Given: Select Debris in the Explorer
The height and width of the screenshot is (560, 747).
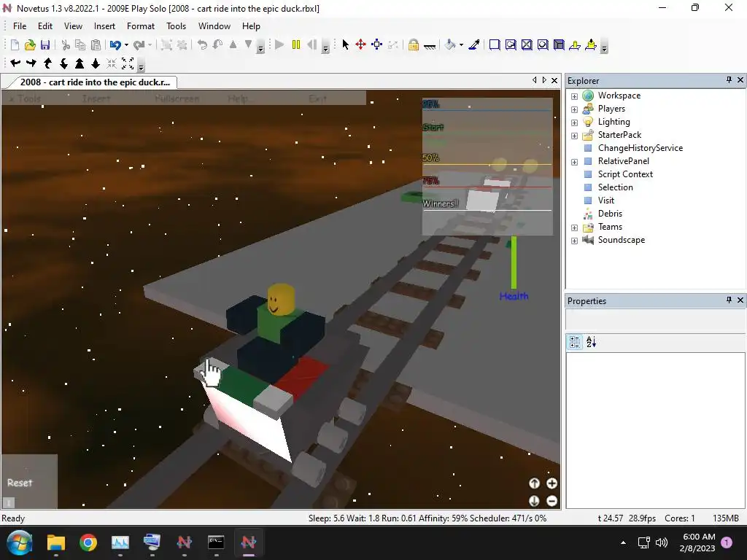Looking at the screenshot, I should pyautogui.click(x=610, y=214).
